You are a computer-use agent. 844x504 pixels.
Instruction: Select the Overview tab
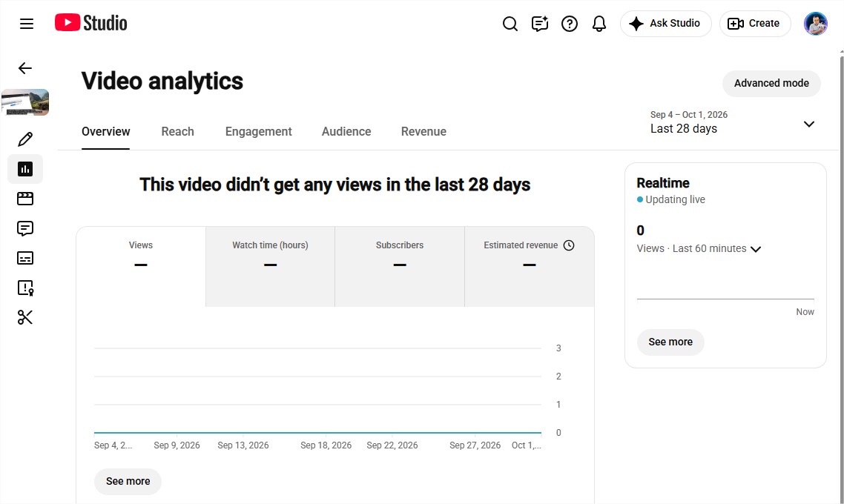pyautogui.click(x=105, y=132)
